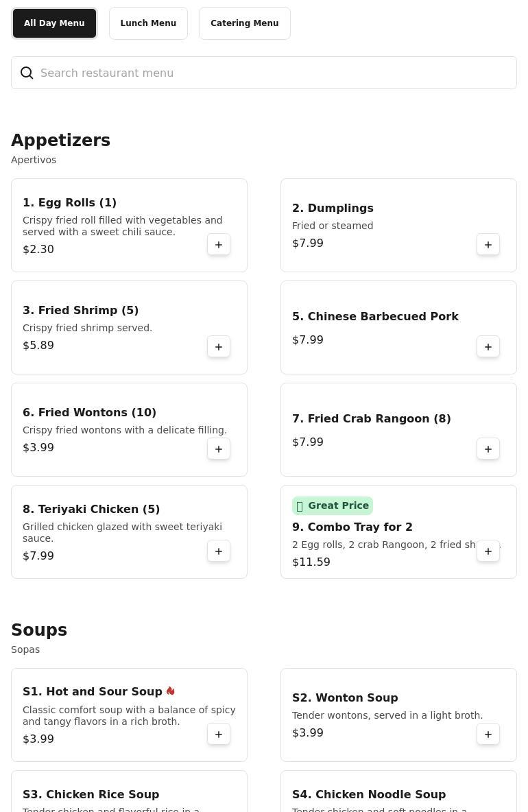Image resolution: width=528 pixels, height=812 pixels.
Task: Add Fried Crab Rangoon (8) item
Action: [x=488, y=449]
